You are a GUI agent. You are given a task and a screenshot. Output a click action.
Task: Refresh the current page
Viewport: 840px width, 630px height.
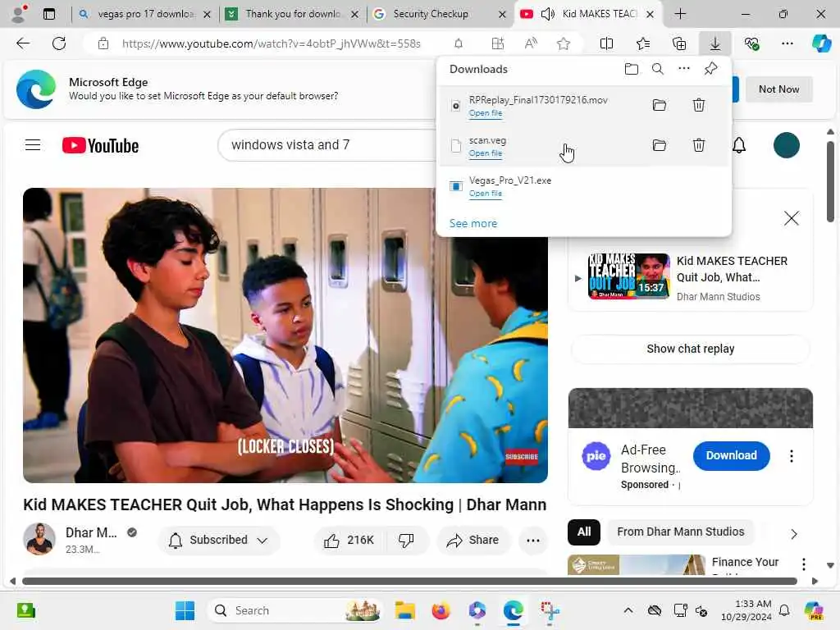point(59,43)
